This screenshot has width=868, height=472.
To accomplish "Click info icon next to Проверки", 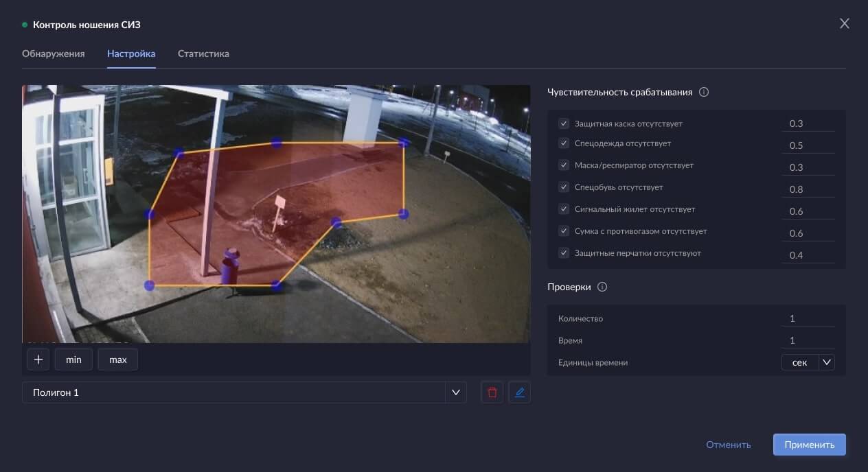I will 602,287.
